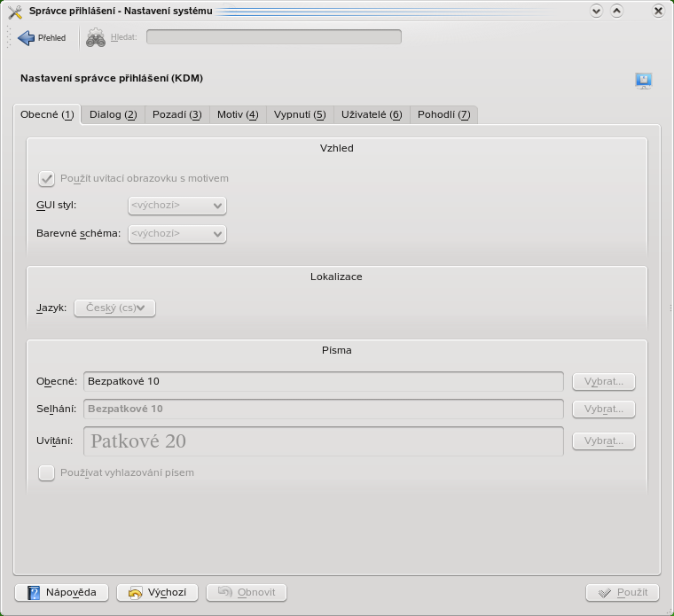The image size is (674, 616).
Task: Click Vybrat button for Uvítání font
Action: coord(604,441)
